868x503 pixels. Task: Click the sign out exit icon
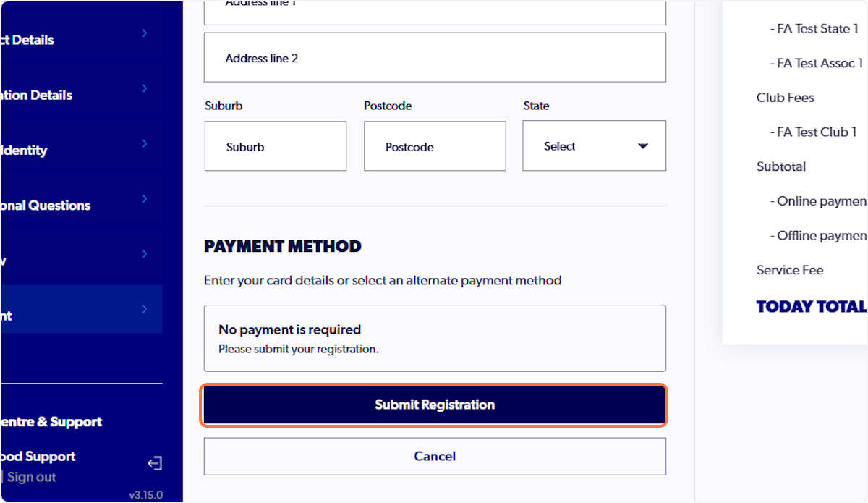(x=155, y=463)
